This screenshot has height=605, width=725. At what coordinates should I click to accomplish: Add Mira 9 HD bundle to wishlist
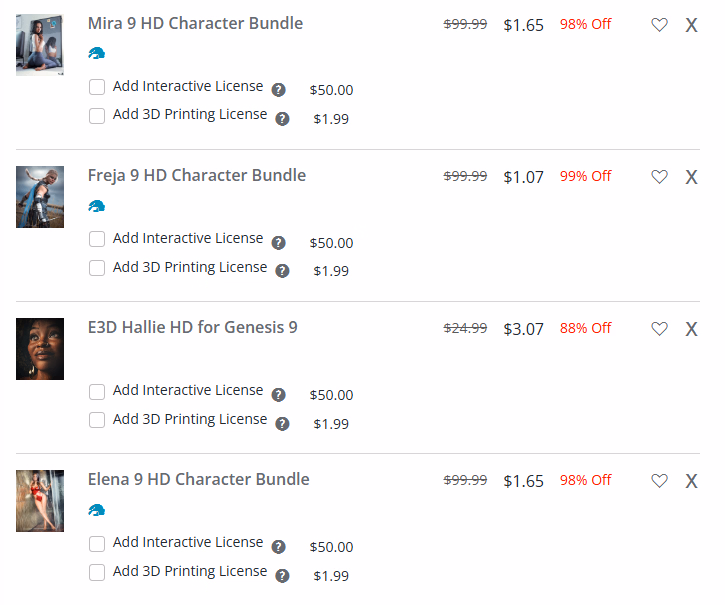click(x=659, y=25)
